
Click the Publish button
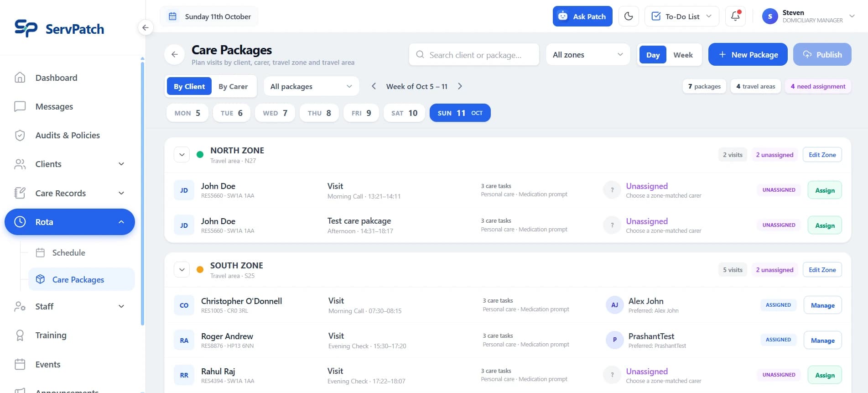[822, 55]
